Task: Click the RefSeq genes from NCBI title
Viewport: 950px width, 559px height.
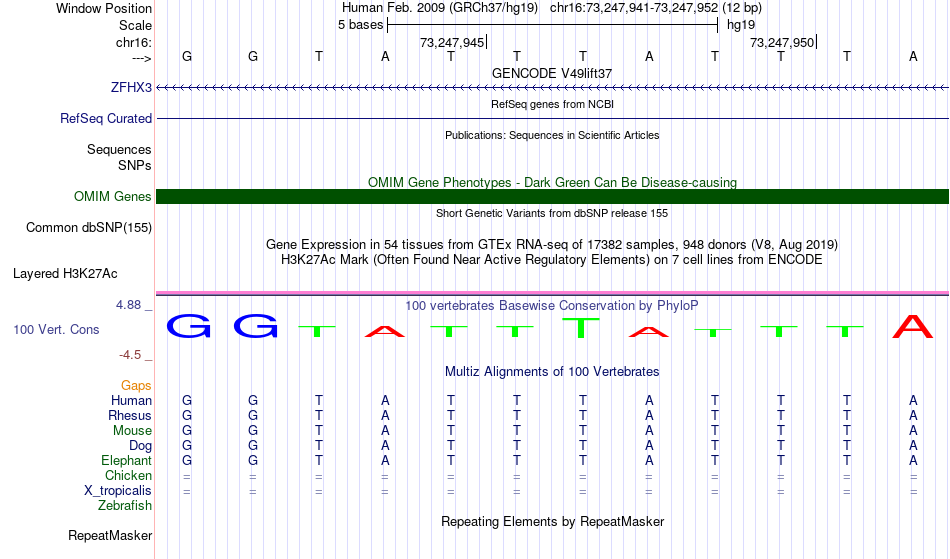Action: (552, 104)
